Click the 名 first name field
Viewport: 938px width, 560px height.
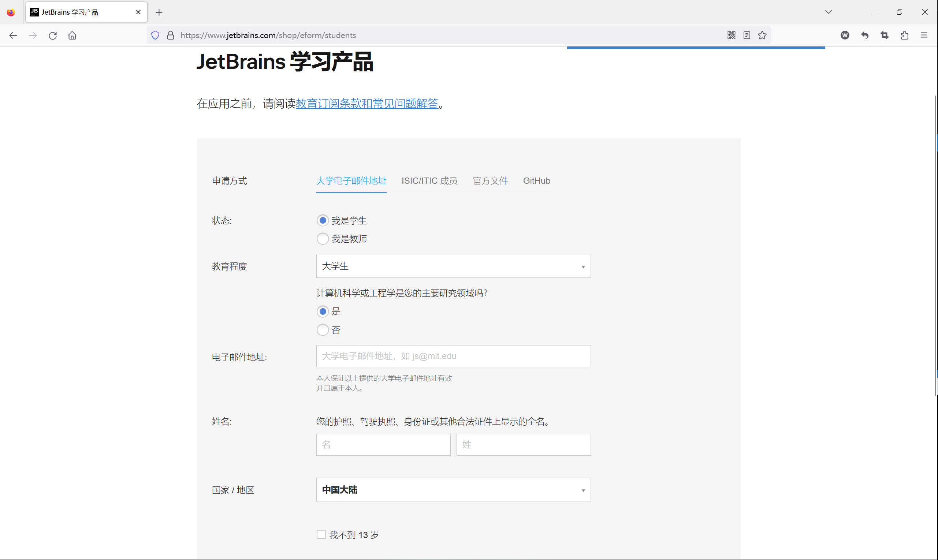point(383,445)
